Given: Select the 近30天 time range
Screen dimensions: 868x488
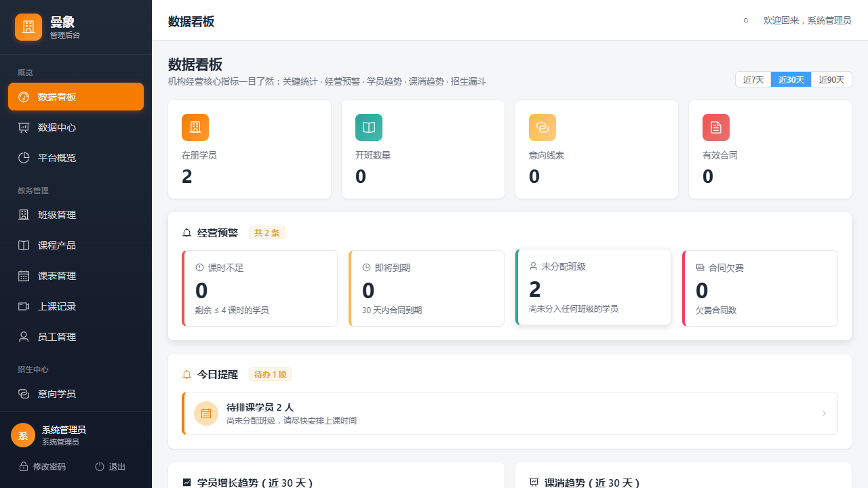Looking at the screenshot, I should [791, 79].
